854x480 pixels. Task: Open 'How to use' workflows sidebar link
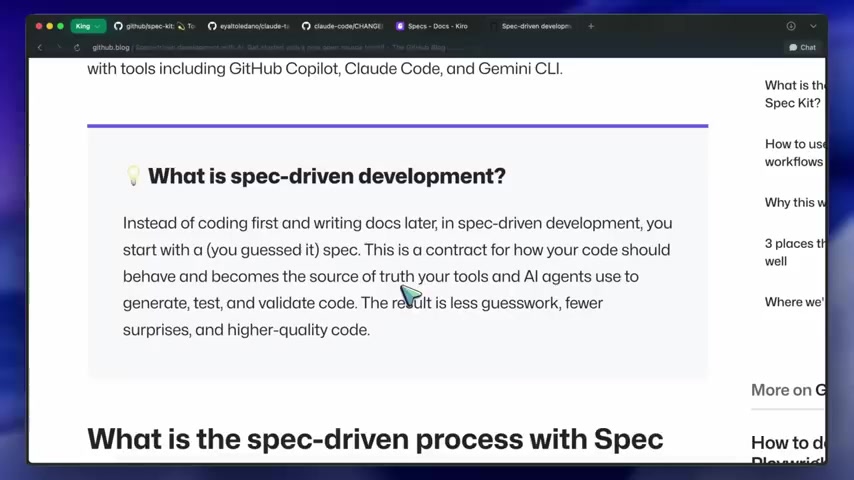(795, 153)
